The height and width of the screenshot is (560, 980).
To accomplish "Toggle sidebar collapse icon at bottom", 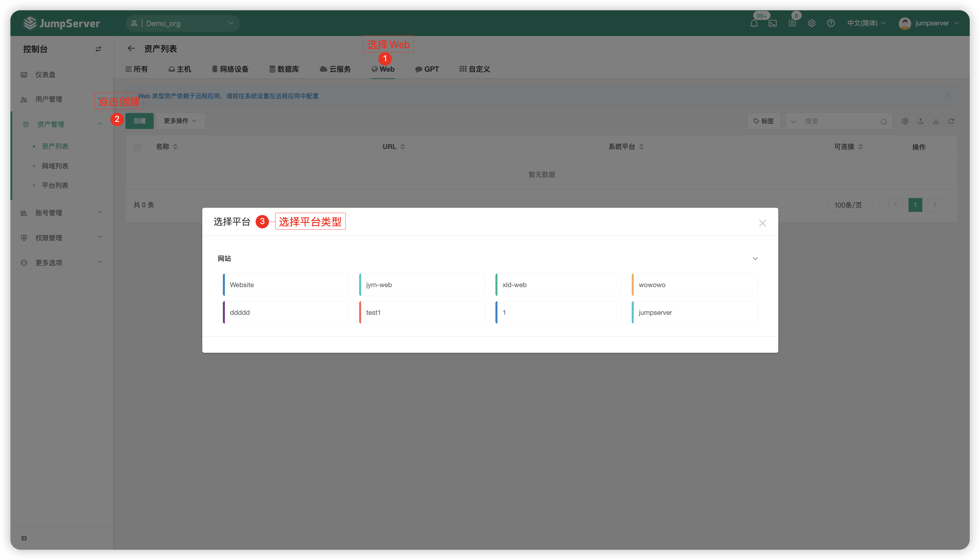I will click(24, 538).
